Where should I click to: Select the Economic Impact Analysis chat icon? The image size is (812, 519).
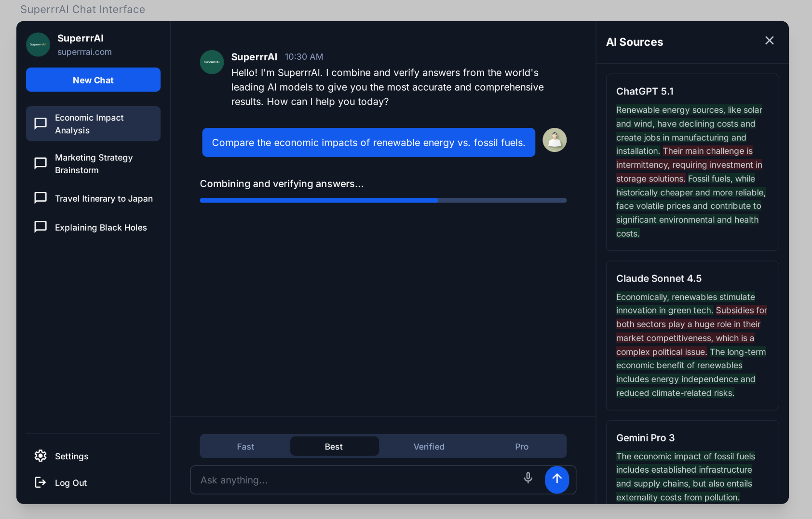(41, 123)
